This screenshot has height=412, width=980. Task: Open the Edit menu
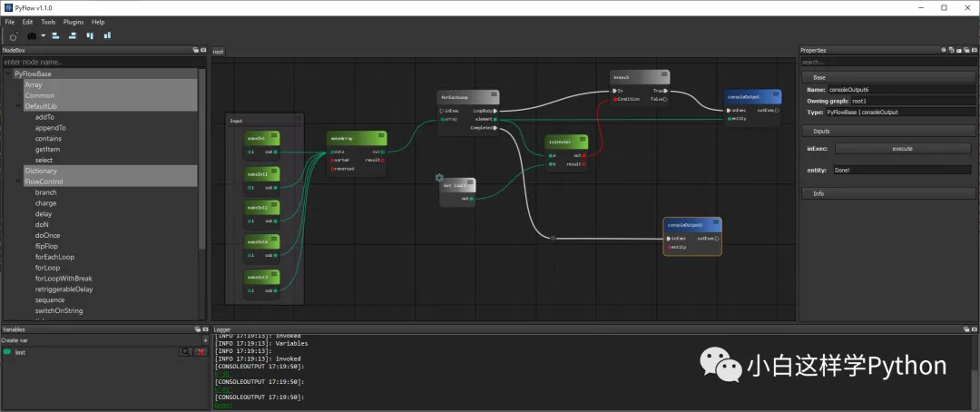tap(27, 22)
